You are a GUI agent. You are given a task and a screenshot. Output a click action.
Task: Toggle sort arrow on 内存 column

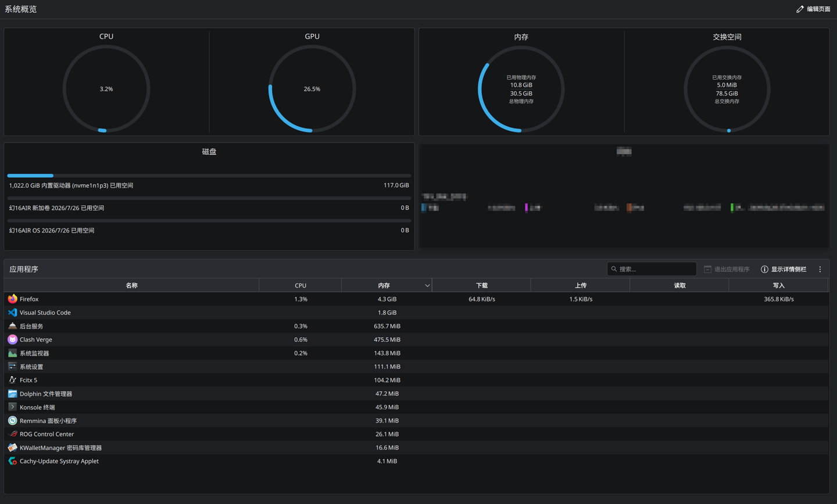[x=427, y=285]
